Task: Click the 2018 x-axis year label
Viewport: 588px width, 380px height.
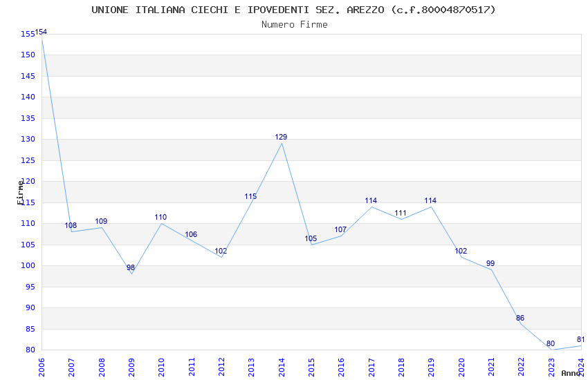Action: coord(401,367)
